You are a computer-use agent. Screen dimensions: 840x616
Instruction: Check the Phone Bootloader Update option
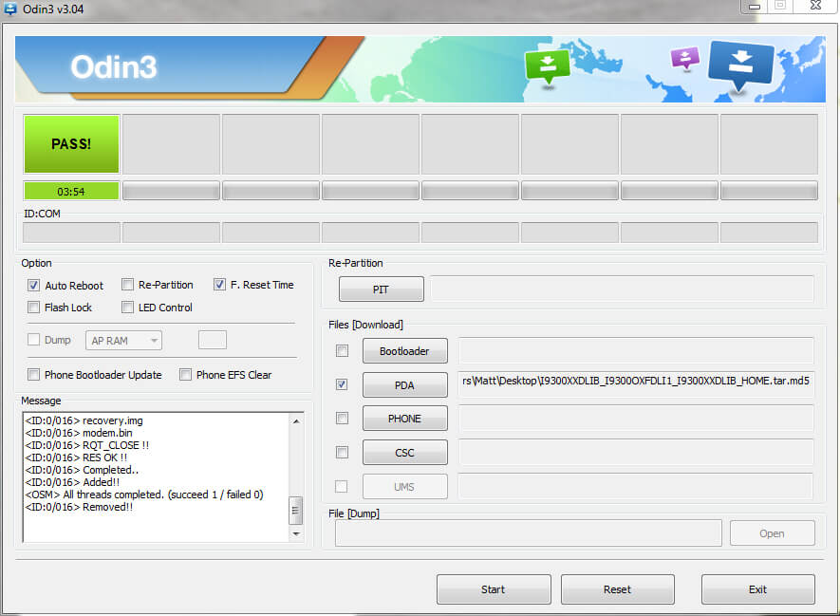[x=33, y=374]
